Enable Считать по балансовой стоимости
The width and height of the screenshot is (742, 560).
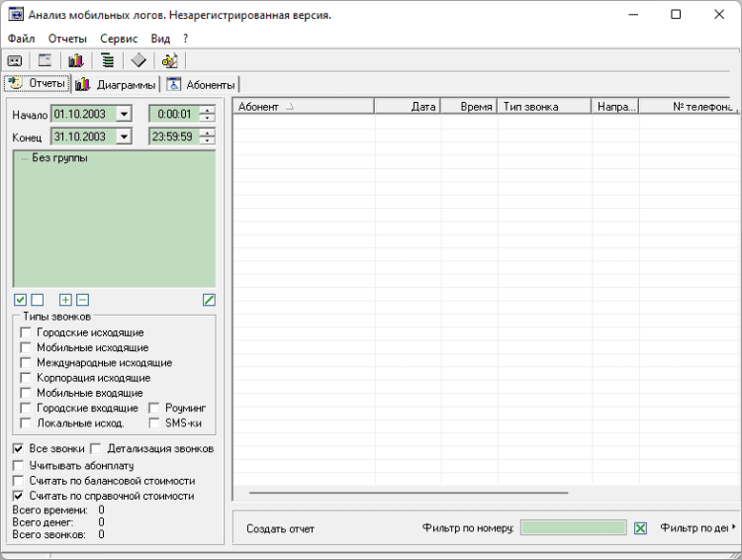pos(19,481)
